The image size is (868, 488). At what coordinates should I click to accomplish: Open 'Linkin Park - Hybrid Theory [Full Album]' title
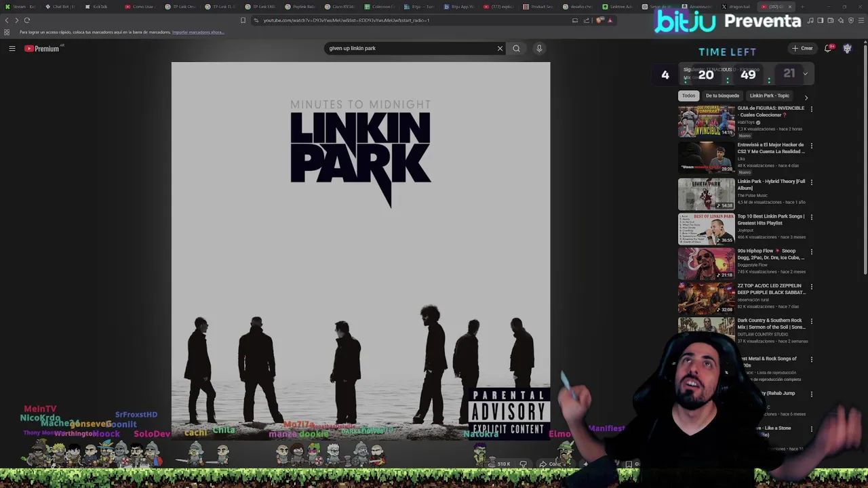pyautogui.click(x=771, y=184)
